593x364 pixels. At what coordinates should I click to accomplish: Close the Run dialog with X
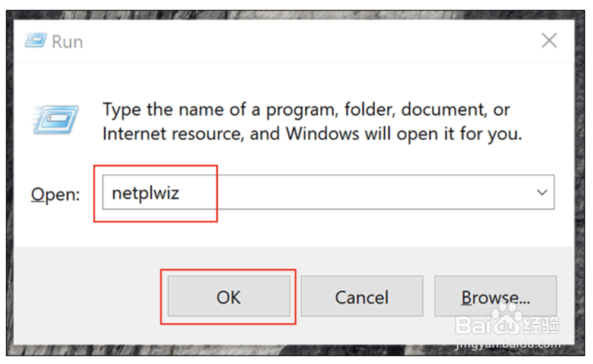(549, 40)
